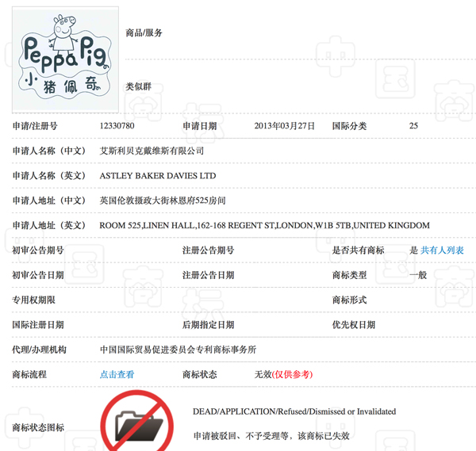
Task: Click the 国际注册日期 label
Action: (x=38, y=325)
